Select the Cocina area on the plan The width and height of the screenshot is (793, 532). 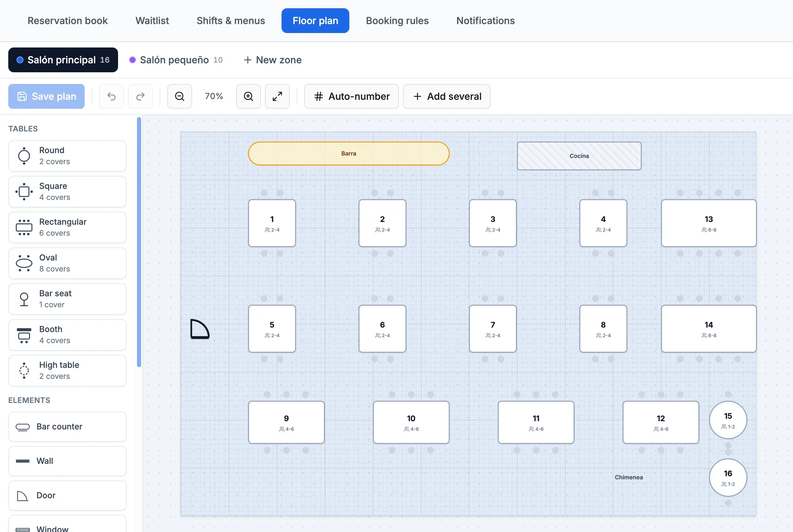click(x=579, y=156)
